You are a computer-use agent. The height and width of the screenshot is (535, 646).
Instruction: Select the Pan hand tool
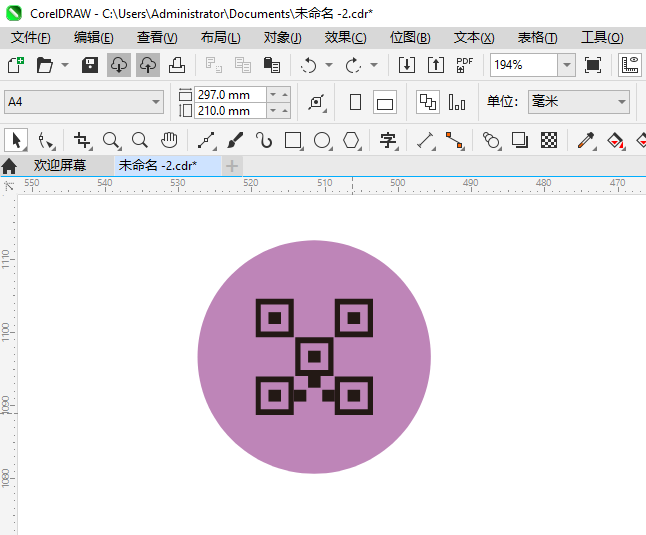click(x=169, y=140)
